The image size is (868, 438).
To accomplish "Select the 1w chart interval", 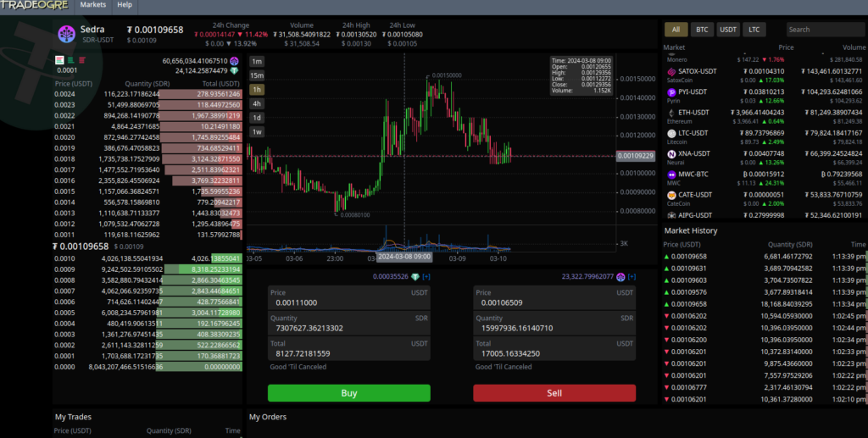I will [x=257, y=131].
